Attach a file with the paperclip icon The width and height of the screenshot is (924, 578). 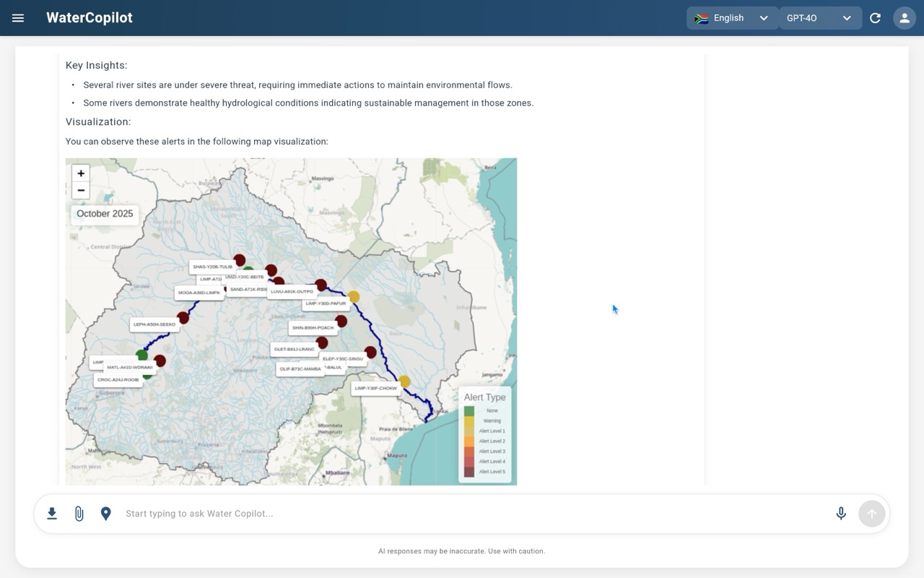pos(79,514)
